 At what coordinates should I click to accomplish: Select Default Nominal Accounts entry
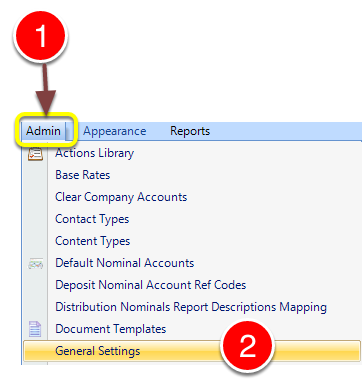[191, 263]
